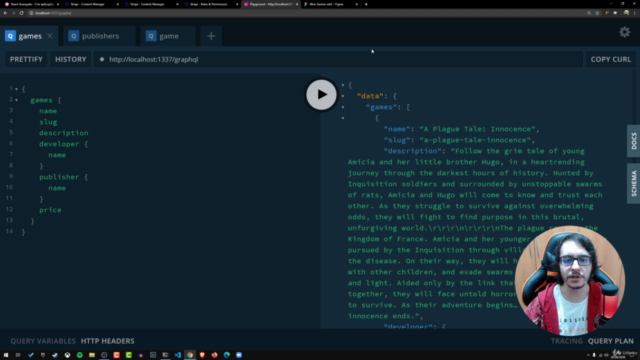
Task: Open Google Chrome from the taskbar
Action: tap(190, 355)
